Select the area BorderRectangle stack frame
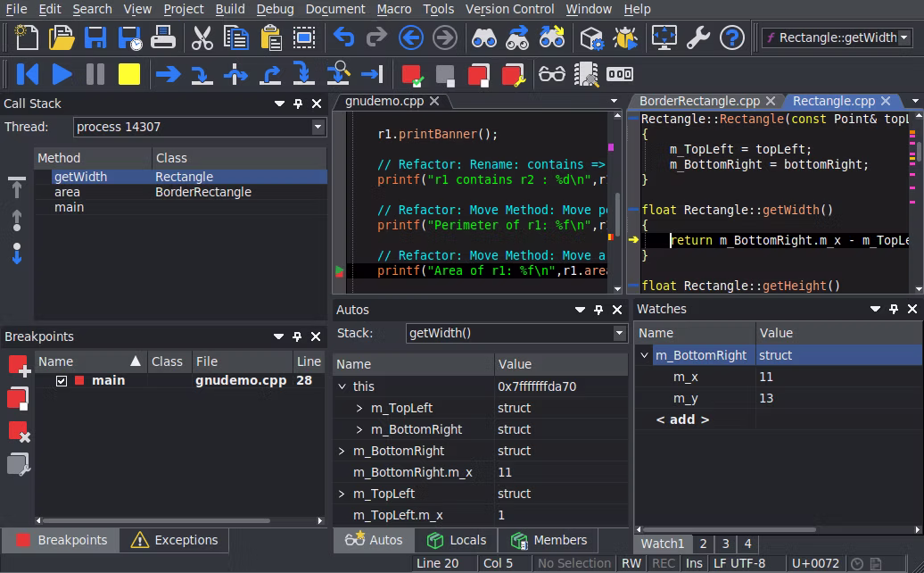924x573 pixels. 180,192
